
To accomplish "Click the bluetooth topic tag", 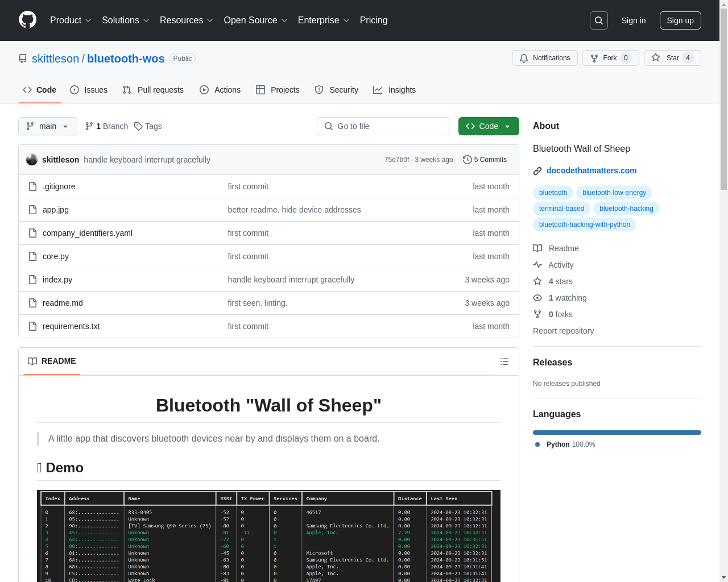I will click(x=553, y=193).
